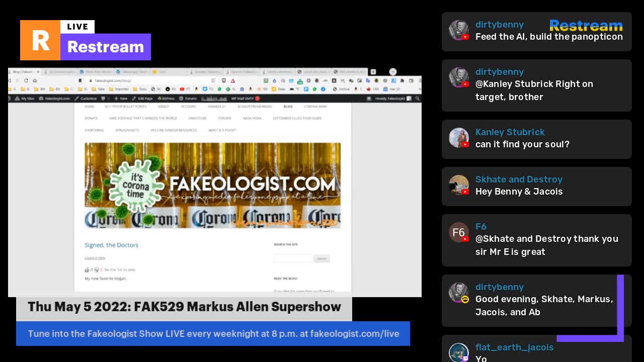Screen dimensions: 644x362
Task: Open DONATE nav link
Action: tap(91, 118)
